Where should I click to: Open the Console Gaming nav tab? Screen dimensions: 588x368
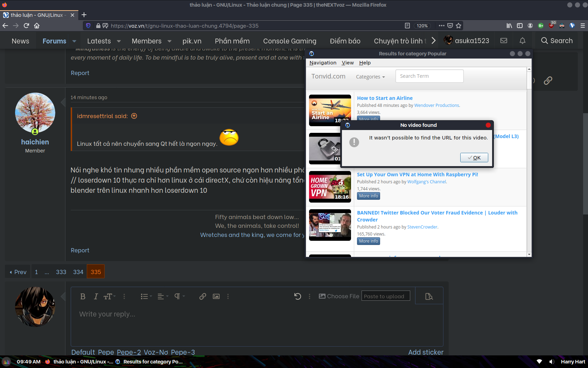click(290, 41)
